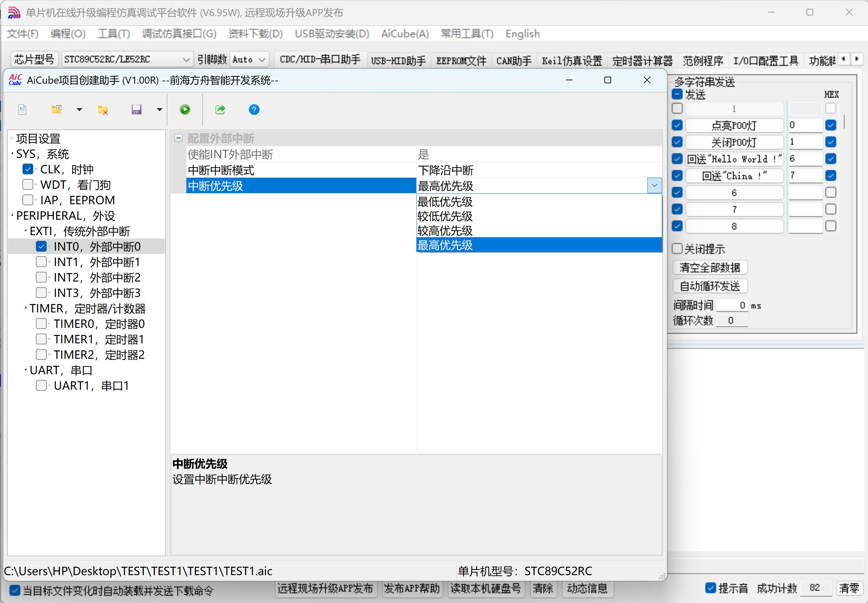Check the INT1，外部中断1 checkbox
Viewport: 868px width, 603px height.
(x=41, y=262)
